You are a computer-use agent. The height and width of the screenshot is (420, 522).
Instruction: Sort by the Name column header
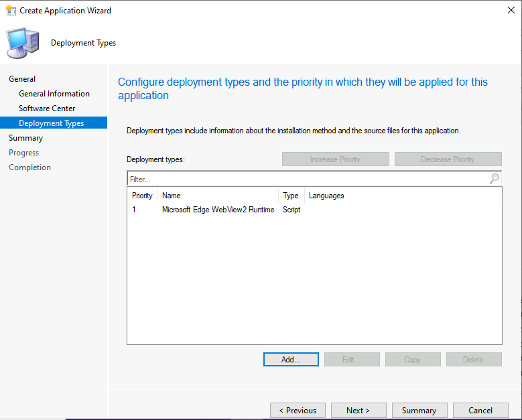pyautogui.click(x=218, y=196)
